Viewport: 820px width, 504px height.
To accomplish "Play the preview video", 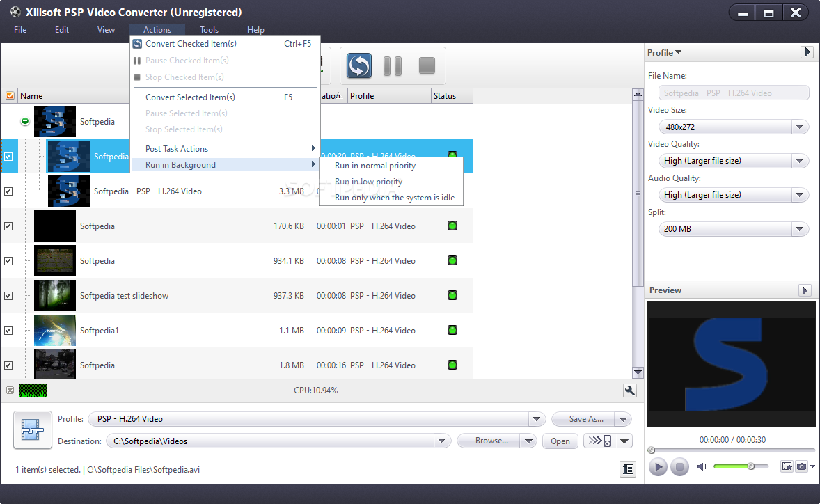I will click(x=658, y=466).
